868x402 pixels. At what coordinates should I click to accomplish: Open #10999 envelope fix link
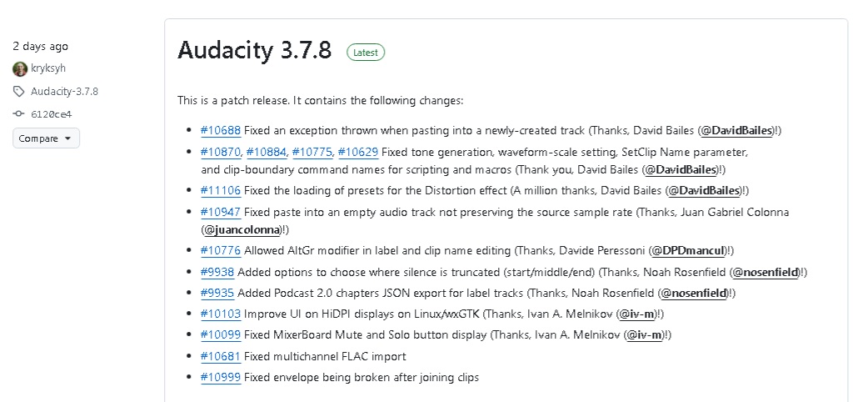pos(220,378)
